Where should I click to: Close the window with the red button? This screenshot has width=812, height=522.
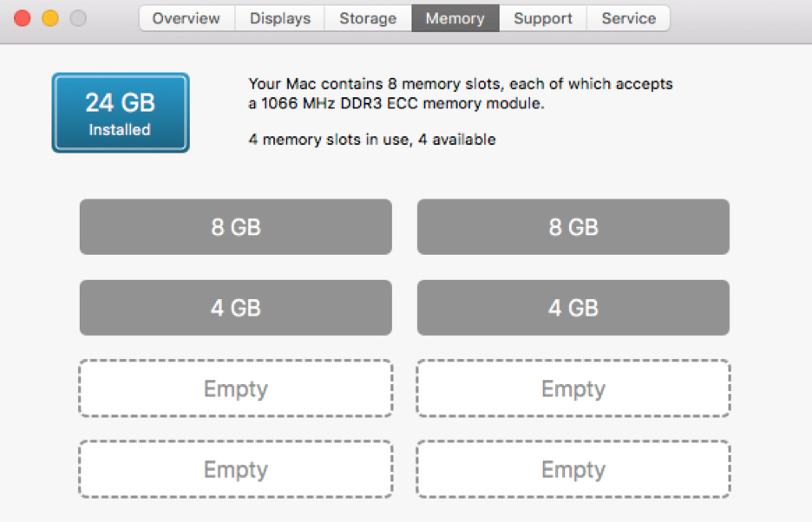(23, 18)
